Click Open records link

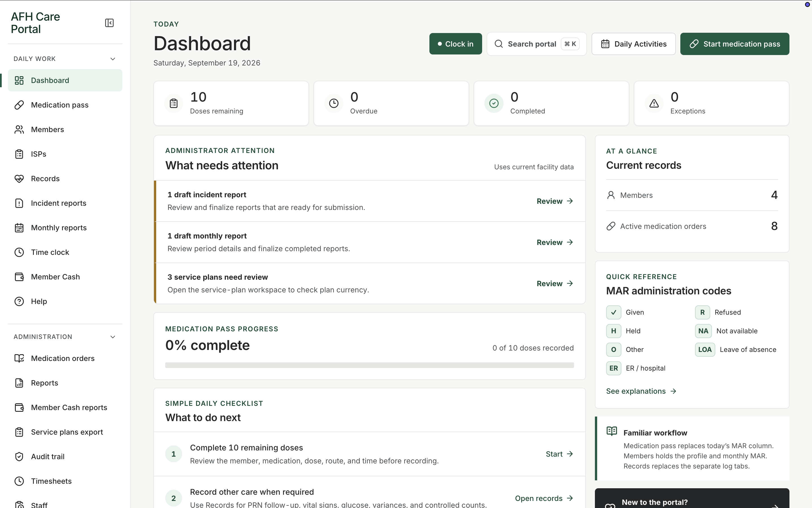click(544, 498)
